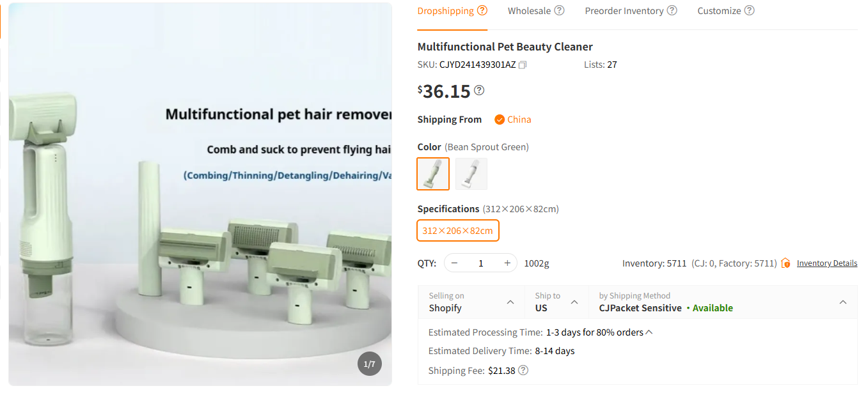Copy the SKU with the copy icon
The width and height of the screenshot is (868, 395).
click(523, 65)
